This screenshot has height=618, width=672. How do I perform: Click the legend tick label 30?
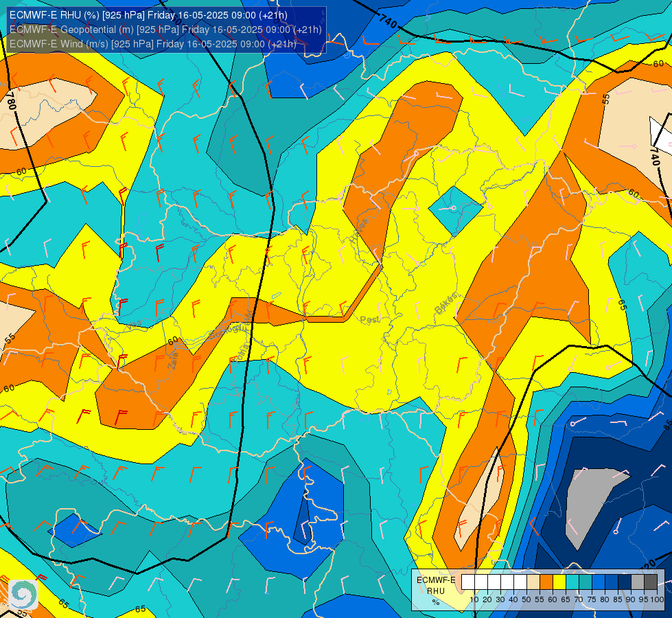coord(500,599)
